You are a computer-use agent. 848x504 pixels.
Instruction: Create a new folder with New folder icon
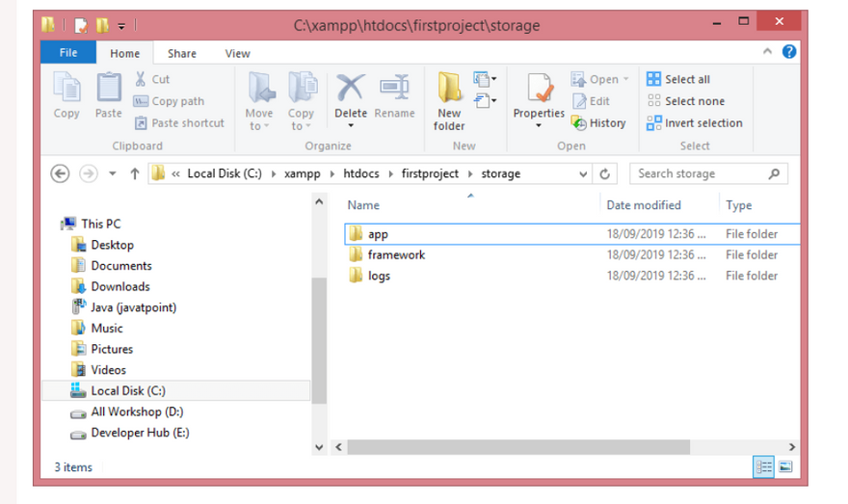449,101
